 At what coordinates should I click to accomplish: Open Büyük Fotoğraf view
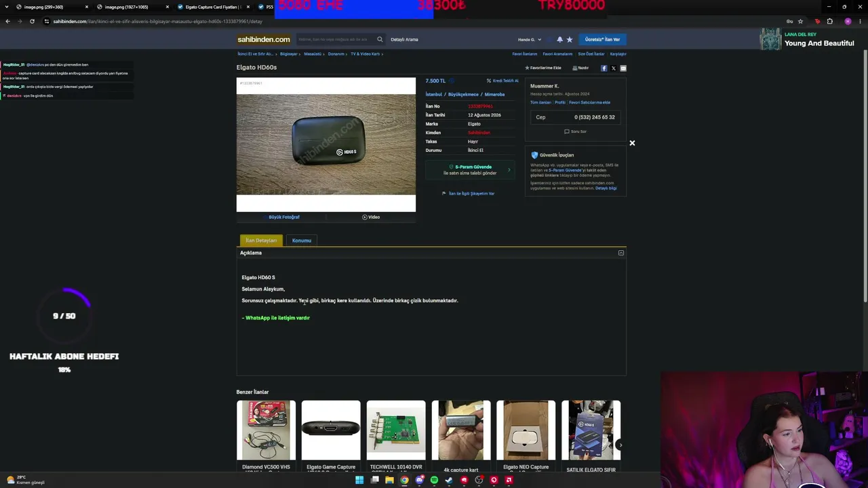click(284, 217)
